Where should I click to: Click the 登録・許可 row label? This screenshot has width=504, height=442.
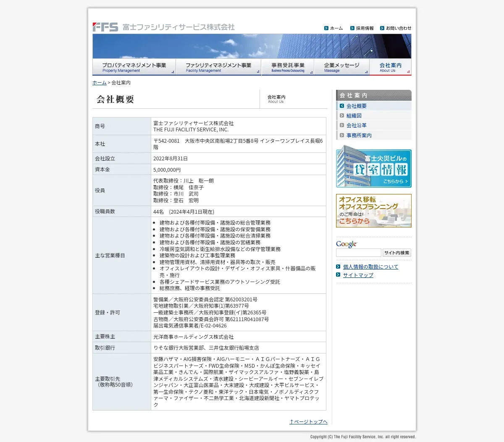pyautogui.click(x=108, y=313)
